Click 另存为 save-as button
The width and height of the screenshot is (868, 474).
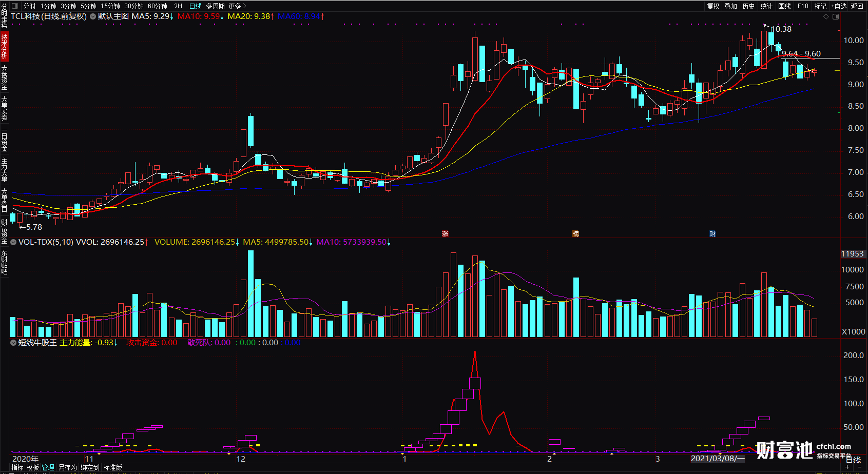(67, 467)
